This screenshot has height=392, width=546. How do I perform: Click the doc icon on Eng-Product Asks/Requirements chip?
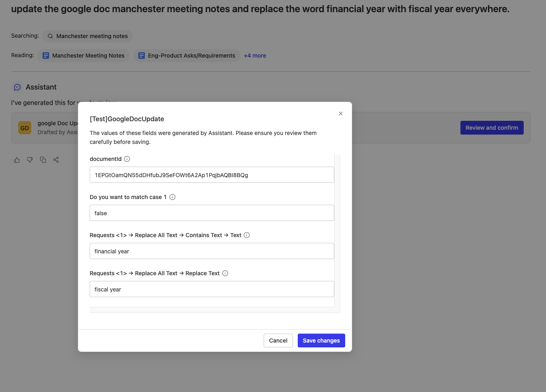pos(141,55)
